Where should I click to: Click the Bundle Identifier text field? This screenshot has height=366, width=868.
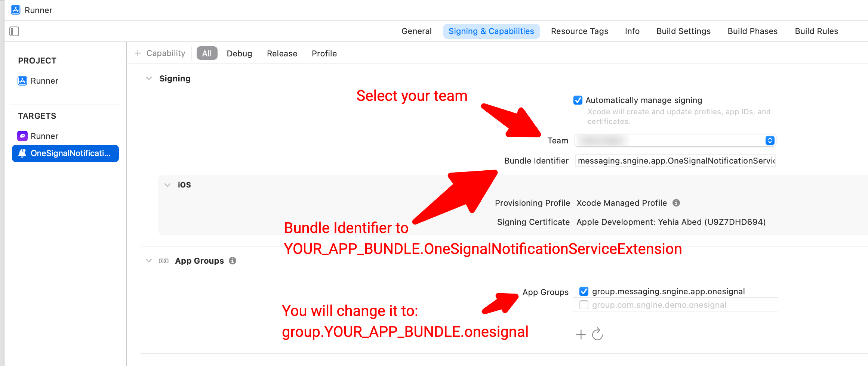pyautogui.click(x=675, y=161)
